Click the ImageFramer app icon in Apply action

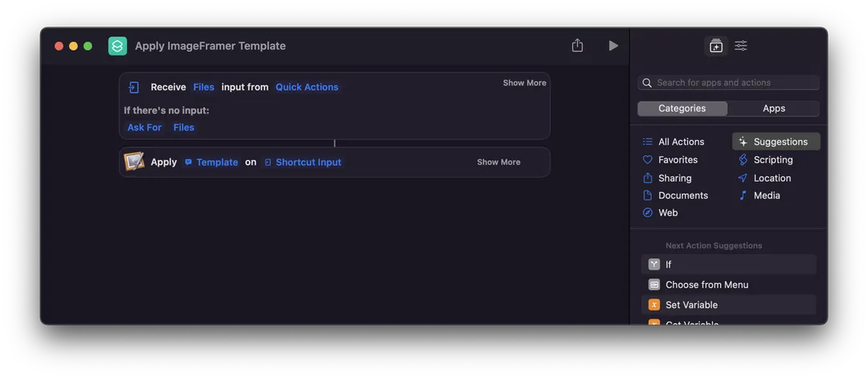pyautogui.click(x=134, y=162)
